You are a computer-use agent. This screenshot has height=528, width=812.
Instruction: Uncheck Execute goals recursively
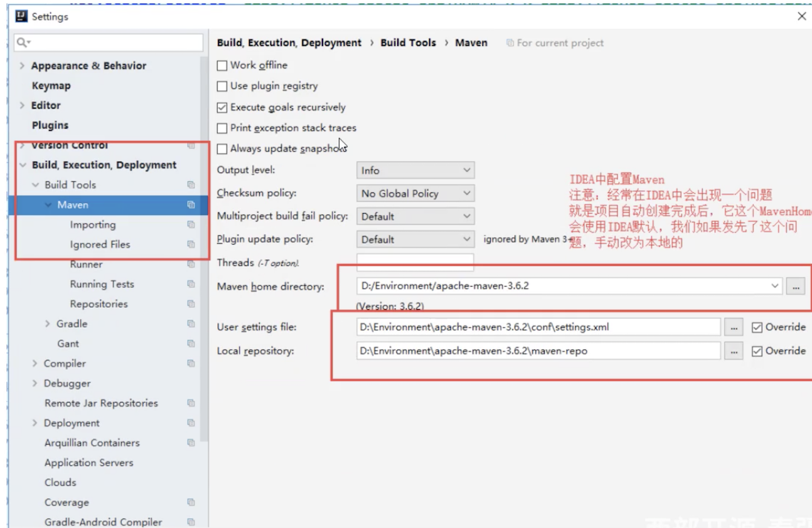coord(222,108)
